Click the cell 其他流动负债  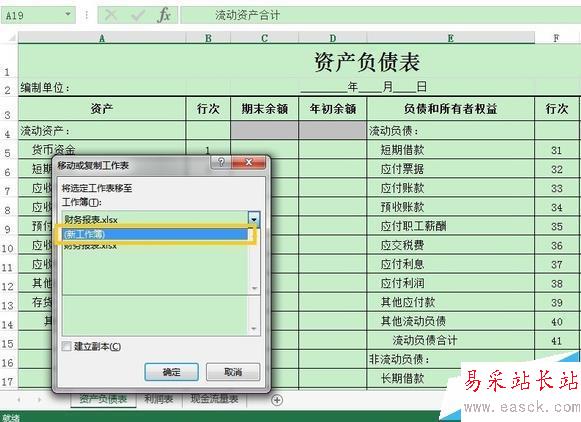click(x=450, y=321)
